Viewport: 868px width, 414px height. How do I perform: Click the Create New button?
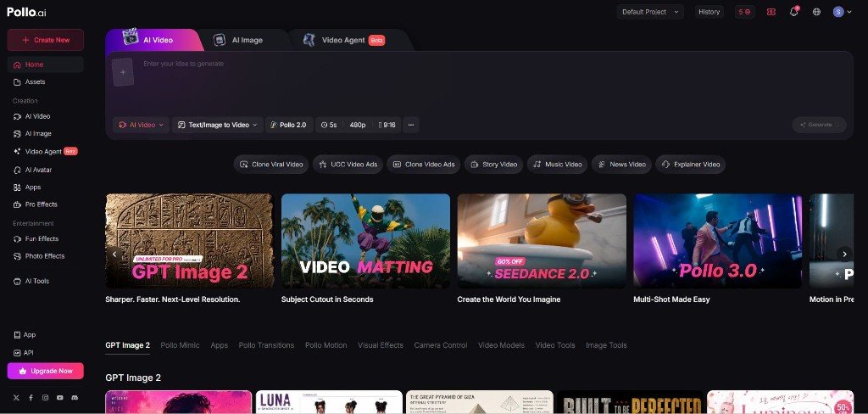click(x=46, y=40)
